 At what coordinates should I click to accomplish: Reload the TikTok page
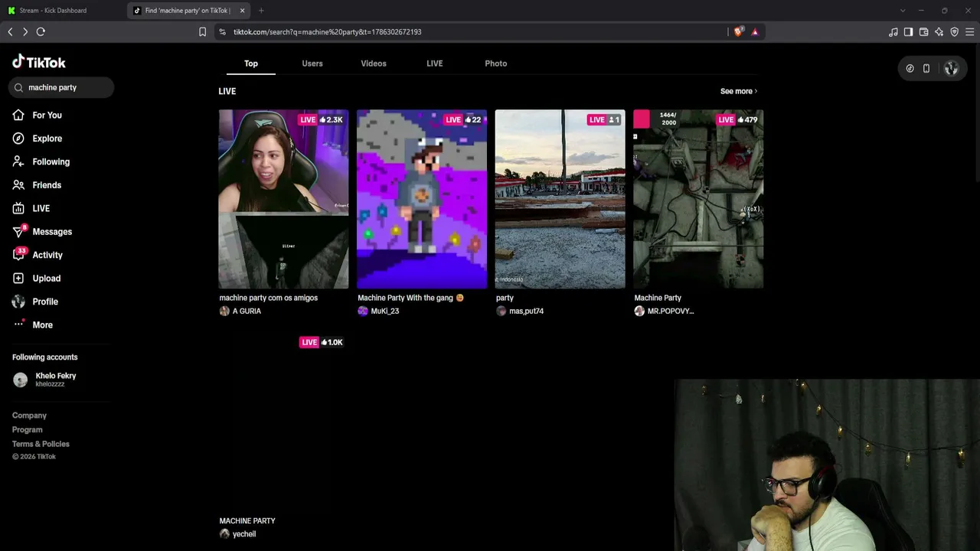click(x=41, y=31)
